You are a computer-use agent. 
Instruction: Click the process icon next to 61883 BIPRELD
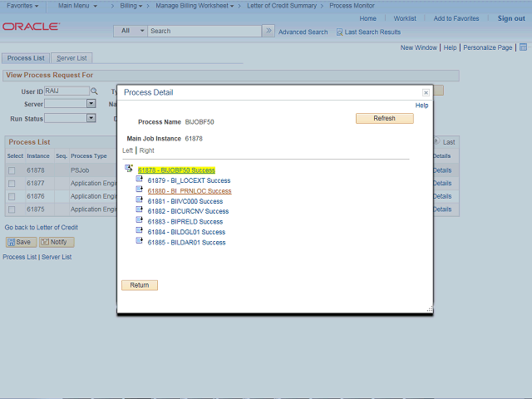coord(140,221)
